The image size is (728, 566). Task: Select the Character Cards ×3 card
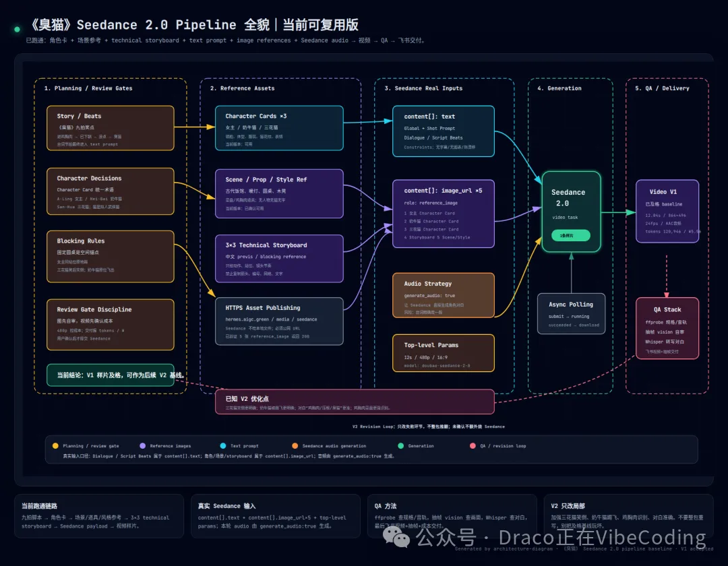point(279,128)
